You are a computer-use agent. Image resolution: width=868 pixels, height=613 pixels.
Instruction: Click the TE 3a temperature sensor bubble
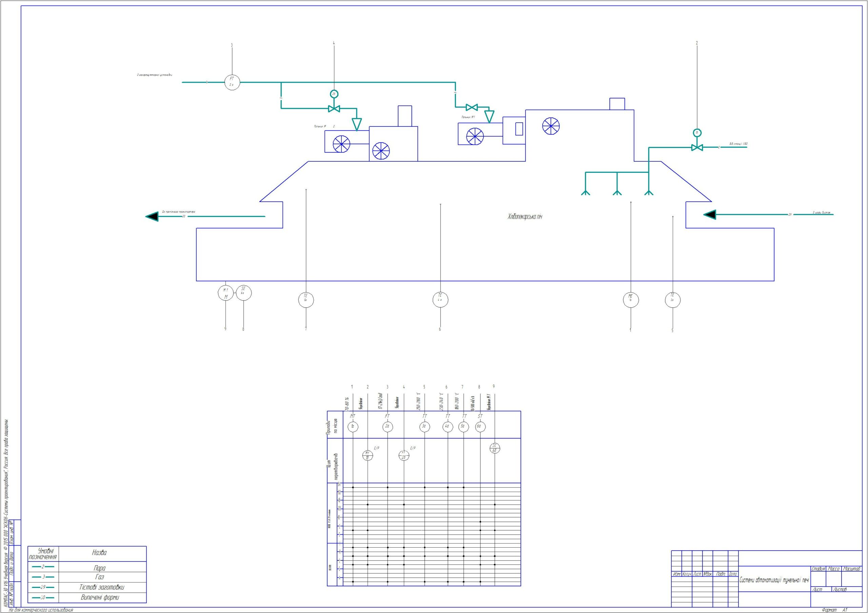point(673,300)
